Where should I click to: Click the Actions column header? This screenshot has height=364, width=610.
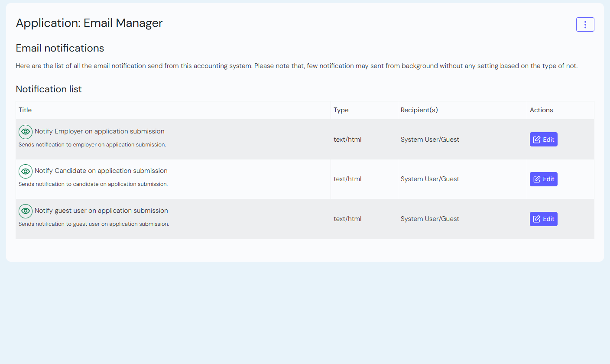[541, 110]
